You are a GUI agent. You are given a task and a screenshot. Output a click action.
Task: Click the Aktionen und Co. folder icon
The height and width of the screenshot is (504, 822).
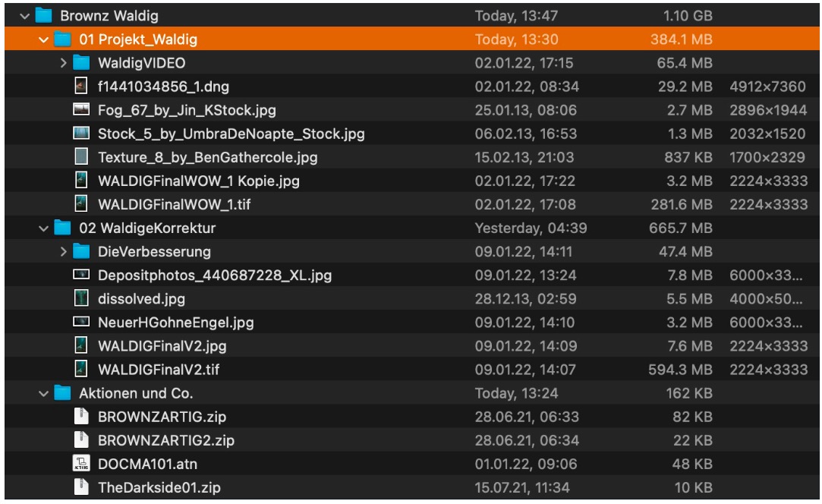tap(62, 393)
